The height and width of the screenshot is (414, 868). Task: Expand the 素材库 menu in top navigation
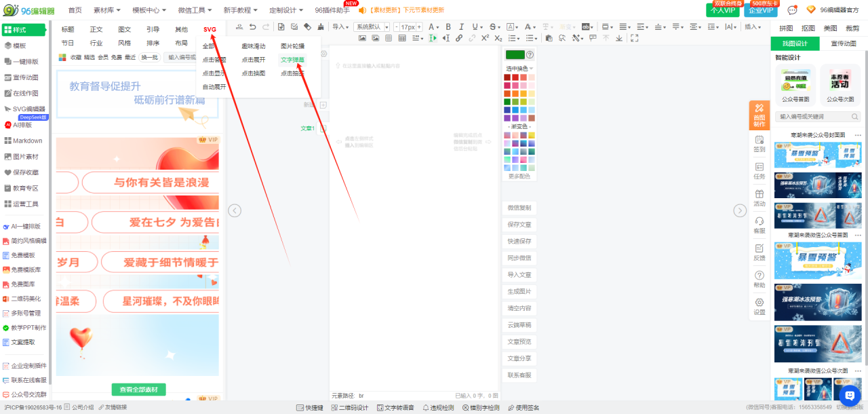(x=107, y=10)
